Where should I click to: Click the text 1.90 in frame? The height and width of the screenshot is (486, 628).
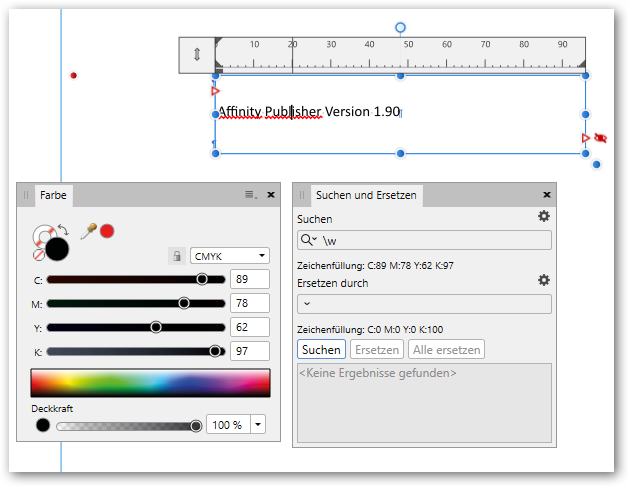tap(386, 111)
